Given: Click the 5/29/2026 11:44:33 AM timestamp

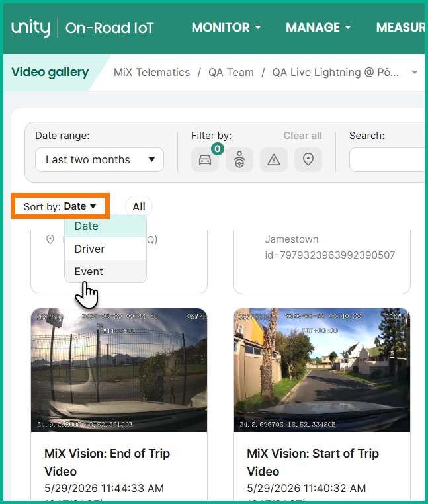Looking at the screenshot, I should 104,488.
